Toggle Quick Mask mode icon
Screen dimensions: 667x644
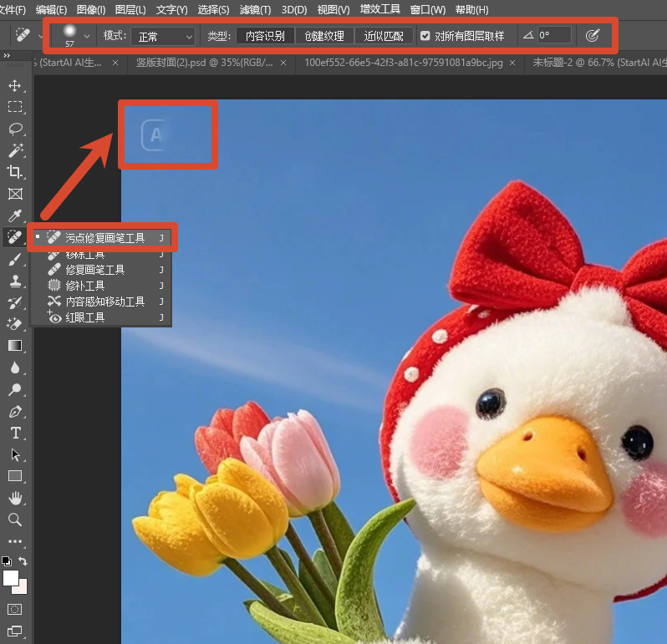point(15,609)
